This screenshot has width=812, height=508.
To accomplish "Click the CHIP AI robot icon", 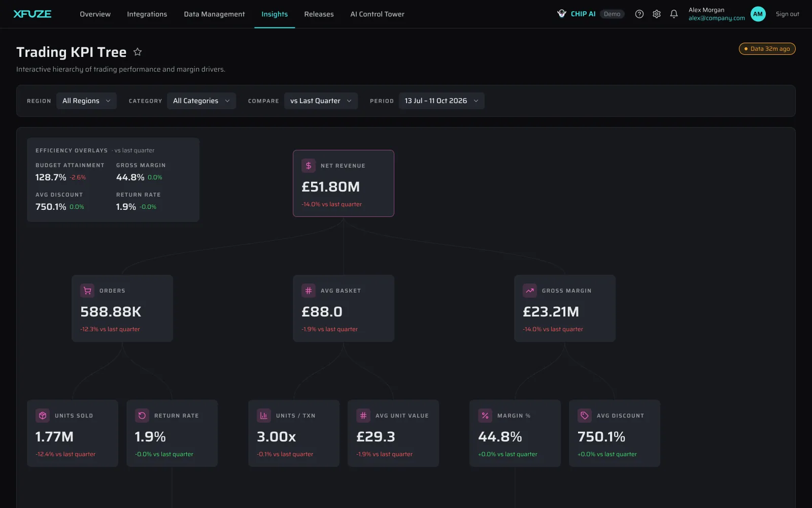I will coord(562,14).
